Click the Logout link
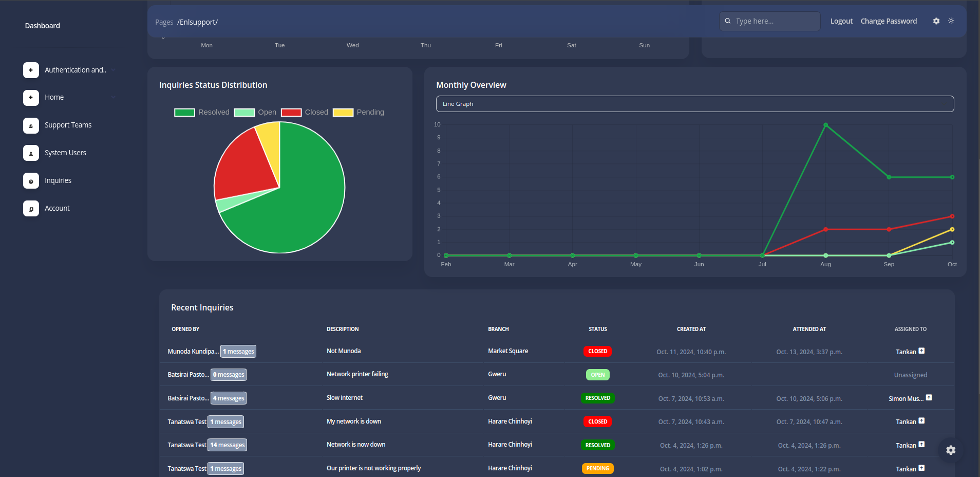 841,21
